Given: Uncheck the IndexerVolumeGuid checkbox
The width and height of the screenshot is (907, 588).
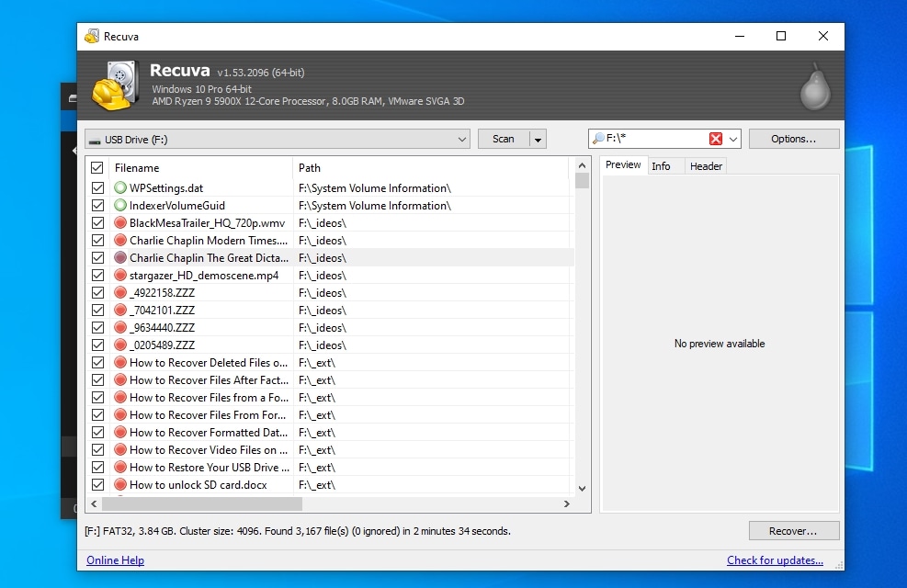Looking at the screenshot, I should tap(97, 205).
